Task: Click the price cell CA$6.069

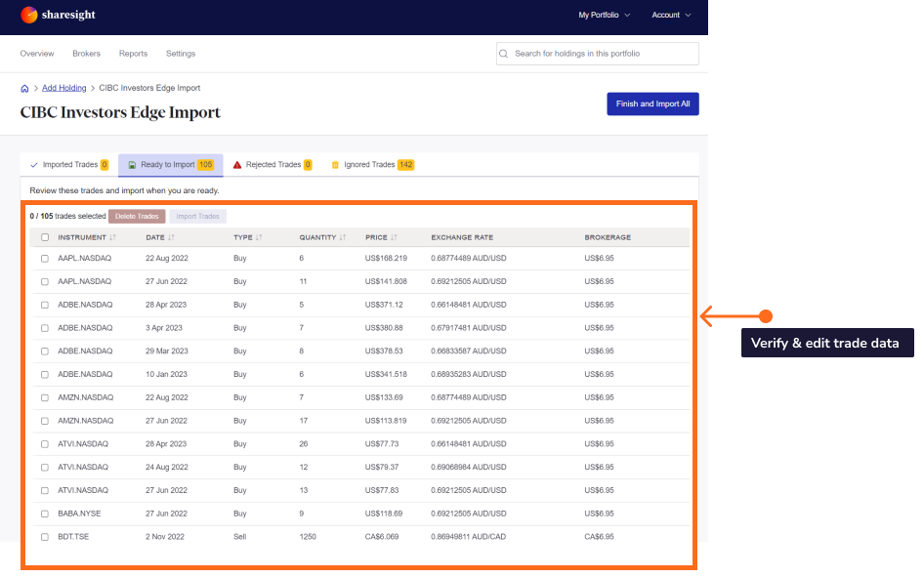Action: pyautogui.click(x=382, y=537)
